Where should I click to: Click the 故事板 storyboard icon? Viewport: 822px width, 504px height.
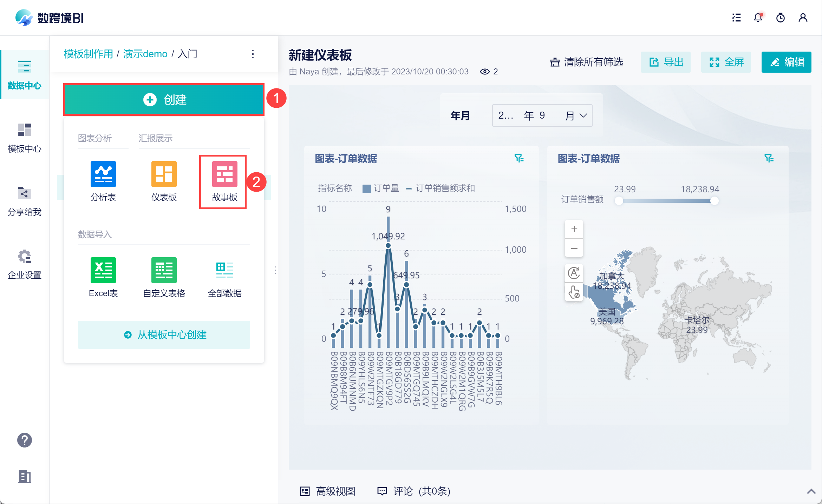pyautogui.click(x=224, y=174)
